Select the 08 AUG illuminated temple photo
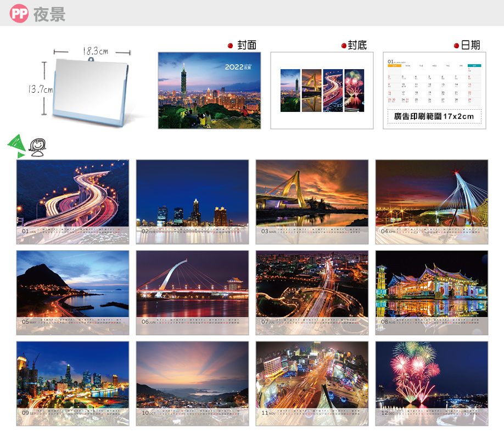 pyautogui.click(x=432, y=292)
